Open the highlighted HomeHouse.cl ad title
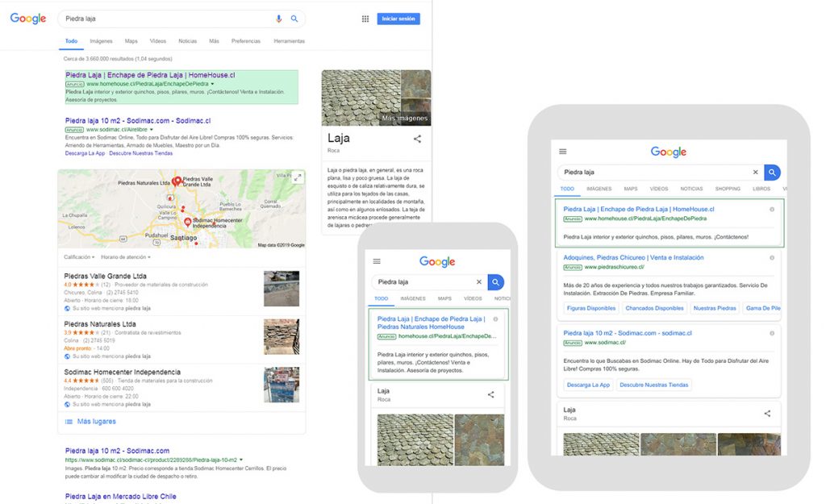Screen dimensions: 826x504 [x=150, y=75]
